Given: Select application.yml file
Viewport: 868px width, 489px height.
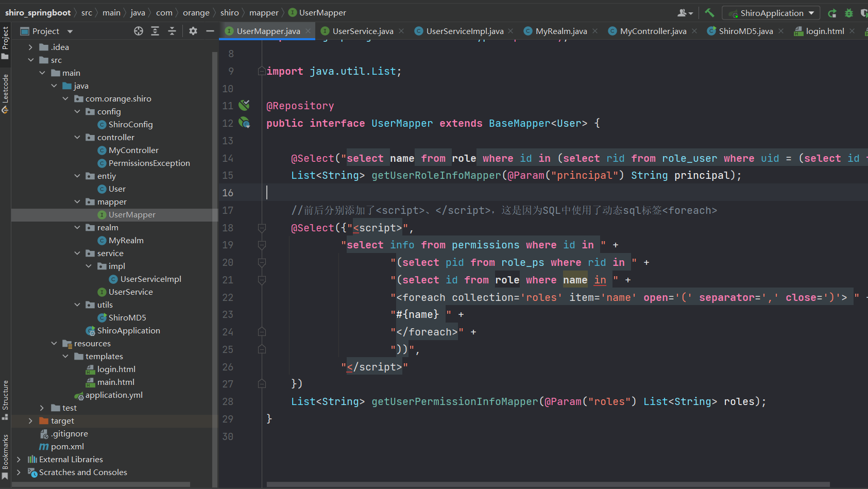Looking at the screenshot, I should click(114, 395).
